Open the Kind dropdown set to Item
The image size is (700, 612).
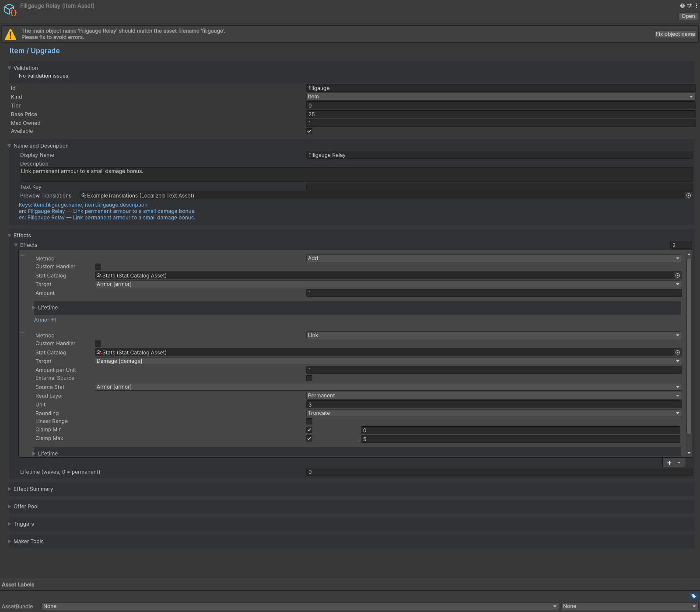(x=500, y=97)
